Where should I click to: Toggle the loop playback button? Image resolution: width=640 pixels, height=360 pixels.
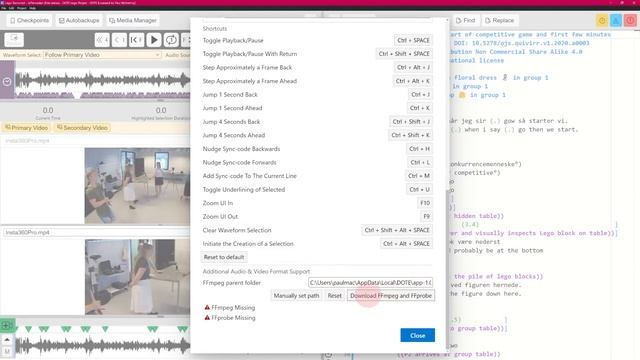click(171, 40)
